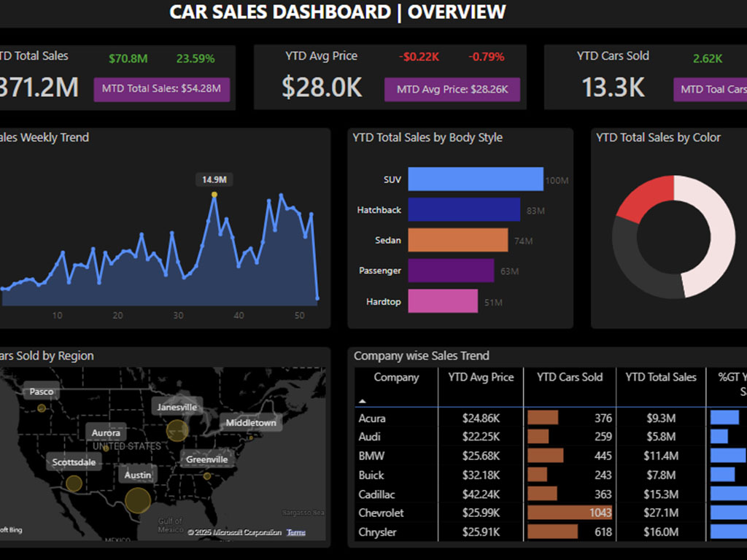Click the 2.62K green cars sold difference

pyautogui.click(x=708, y=58)
